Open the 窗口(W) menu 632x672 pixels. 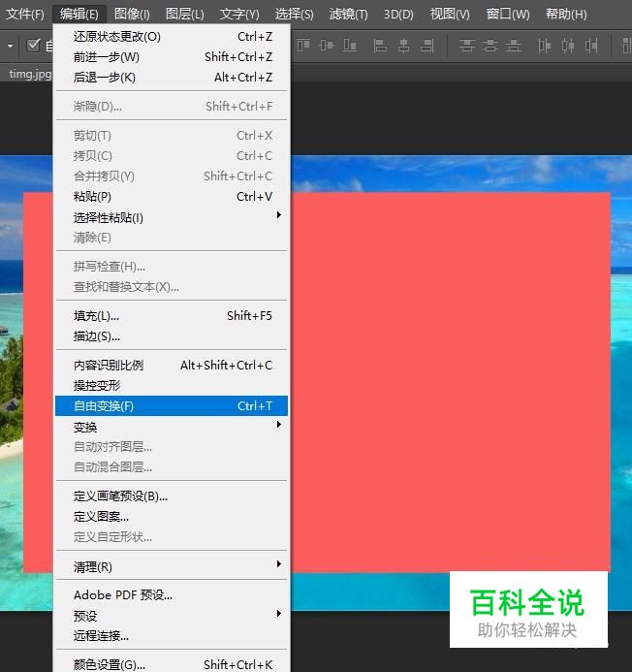(508, 15)
